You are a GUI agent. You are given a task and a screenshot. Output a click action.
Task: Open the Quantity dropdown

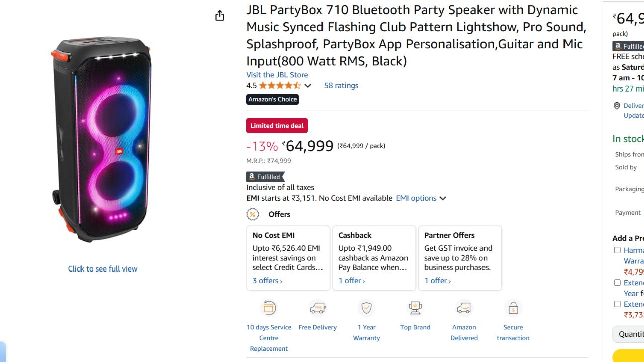(628, 334)
